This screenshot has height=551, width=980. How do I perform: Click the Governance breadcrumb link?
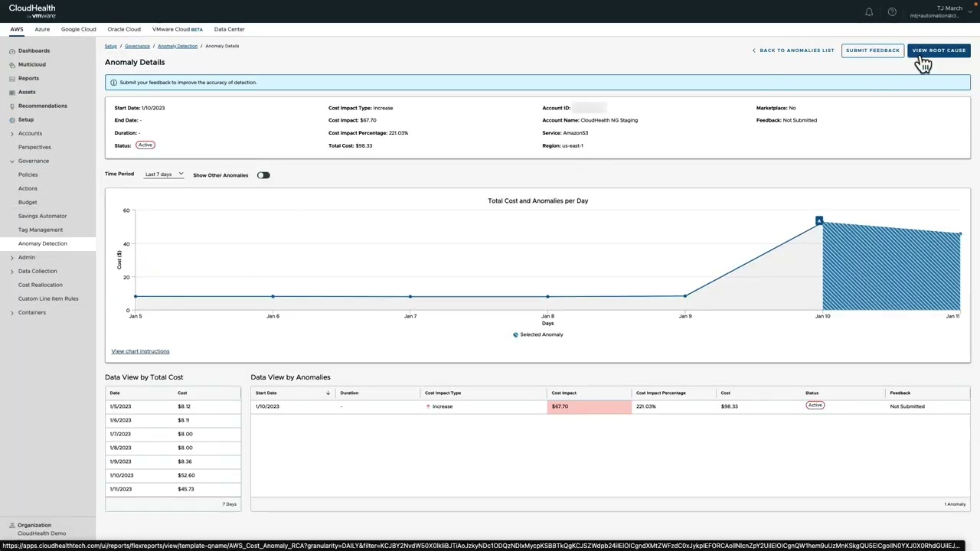click(137, 46)
